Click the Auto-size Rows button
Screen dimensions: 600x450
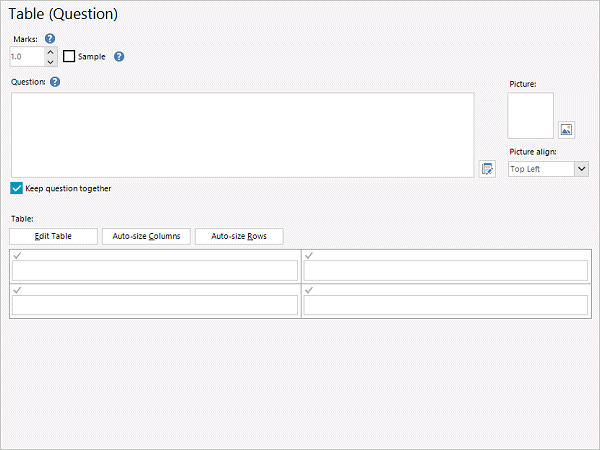tap(239, 236)
